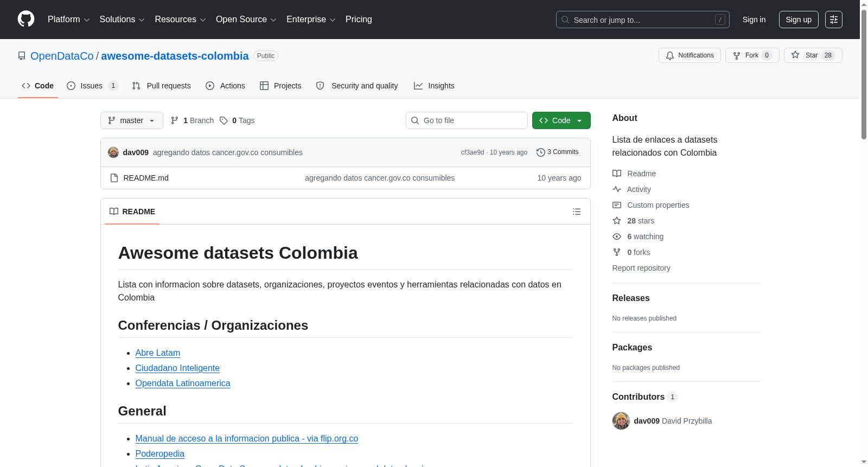View the 6 watching link
Viewport: 868px width, 467px height.
coord(638,236)
